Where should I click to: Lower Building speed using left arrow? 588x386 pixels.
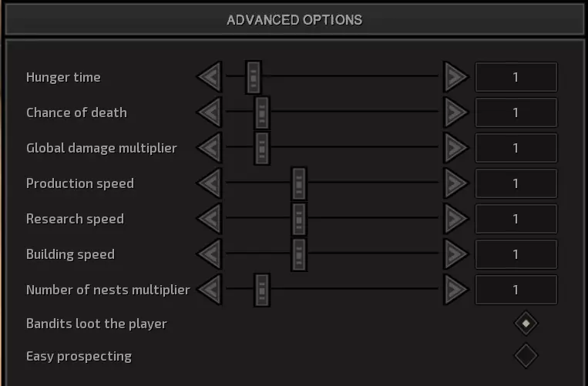(x=210, y=254)
